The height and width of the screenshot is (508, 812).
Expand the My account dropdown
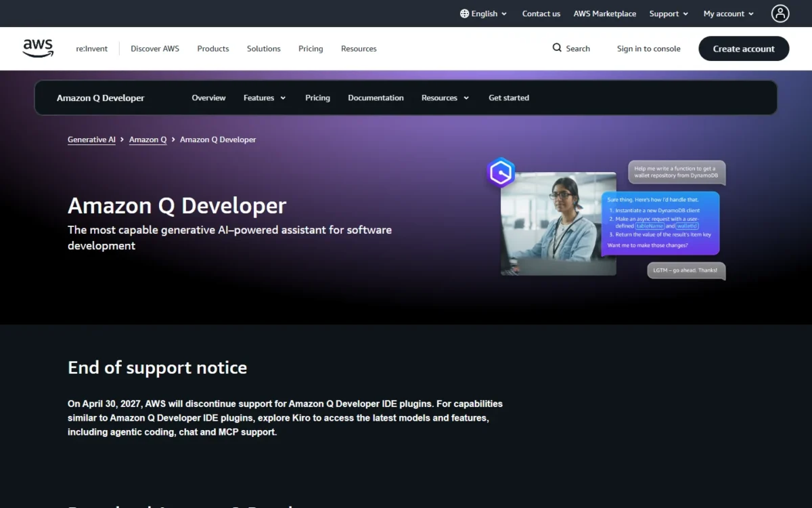pos(728,14)
